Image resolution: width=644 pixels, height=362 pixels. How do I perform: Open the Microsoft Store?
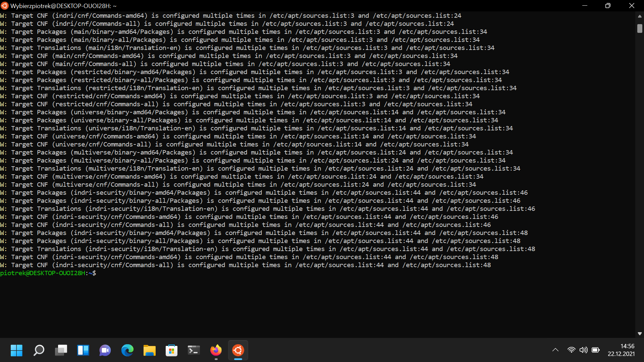pos(171,350)
